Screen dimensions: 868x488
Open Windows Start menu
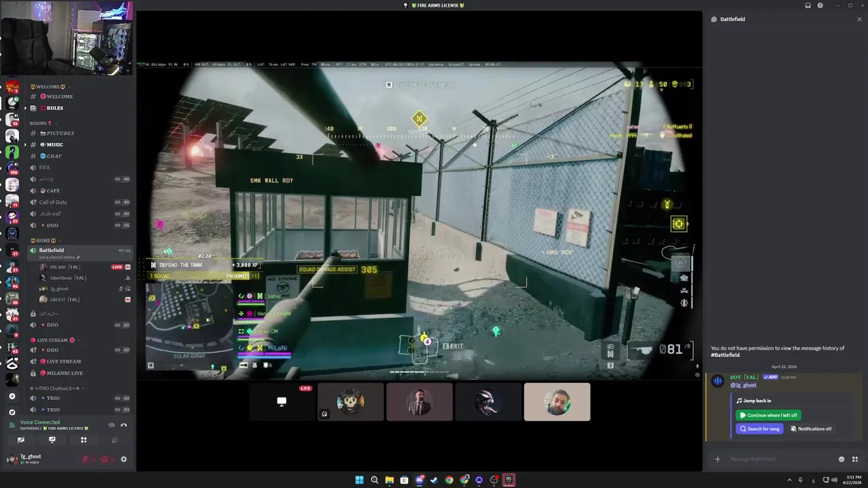pos(359,480)
